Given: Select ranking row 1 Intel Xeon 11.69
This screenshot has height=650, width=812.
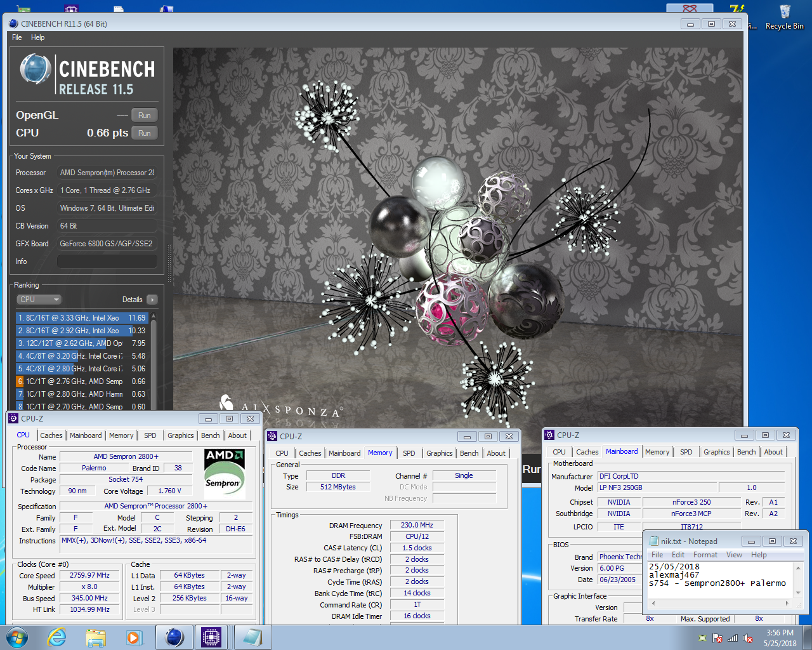Looking at the screenshot, I should [x=82, y=318].
